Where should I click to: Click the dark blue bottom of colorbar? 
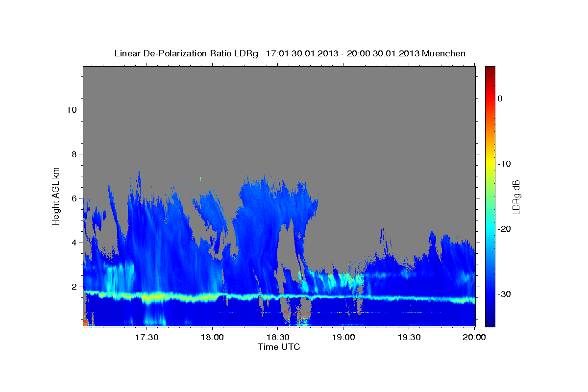click(490, 322)
